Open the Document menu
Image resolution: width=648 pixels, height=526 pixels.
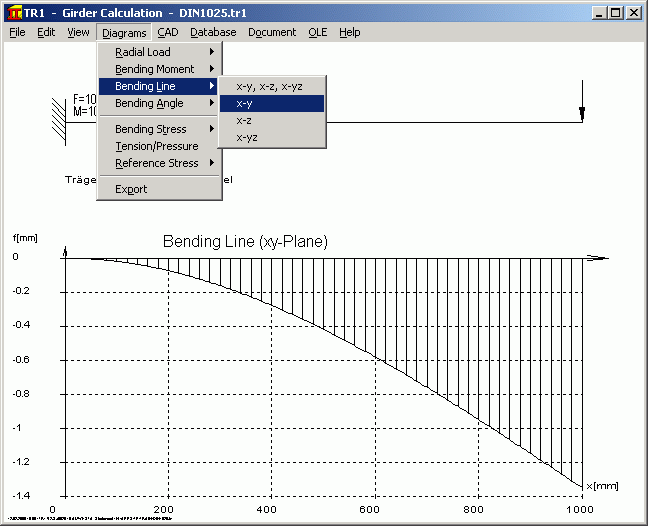pos(272,32)
